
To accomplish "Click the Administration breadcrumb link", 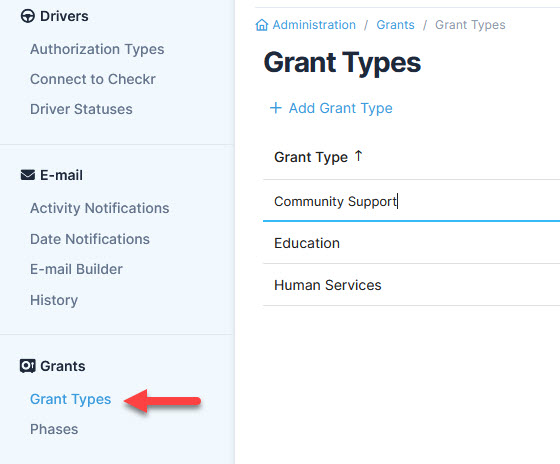I will (x=314, y=25).
